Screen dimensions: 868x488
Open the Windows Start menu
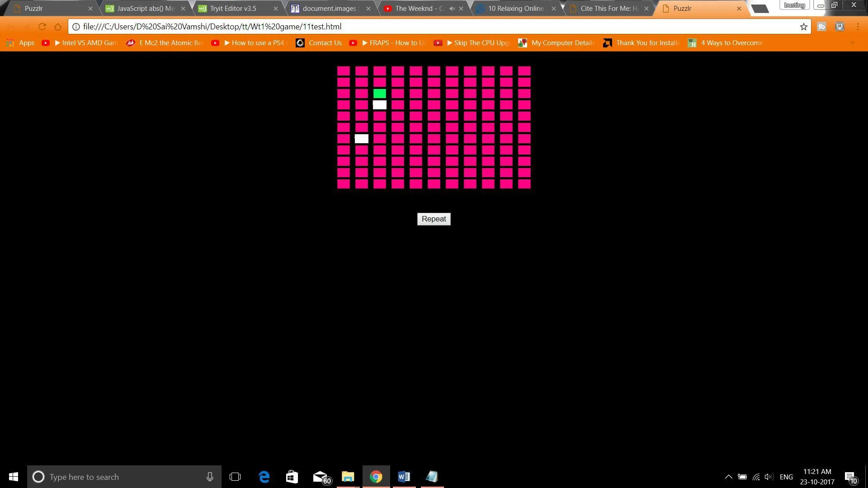[x=14, y=477]
